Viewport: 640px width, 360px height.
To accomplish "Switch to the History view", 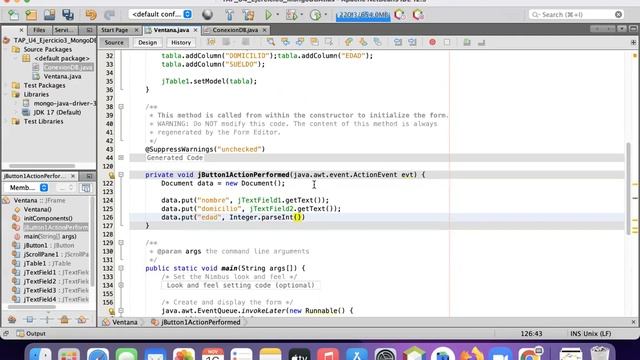I will (x=181, y=42).
